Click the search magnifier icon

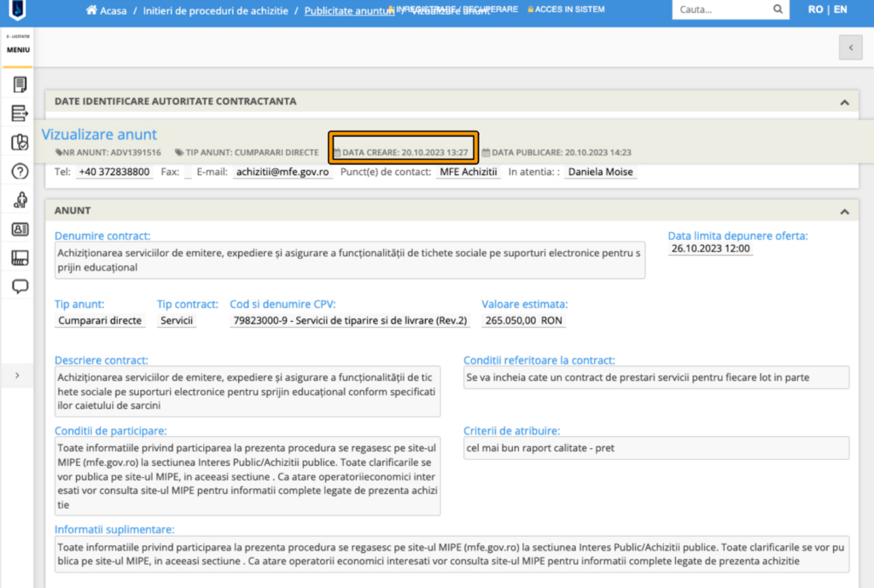point(777,10)
